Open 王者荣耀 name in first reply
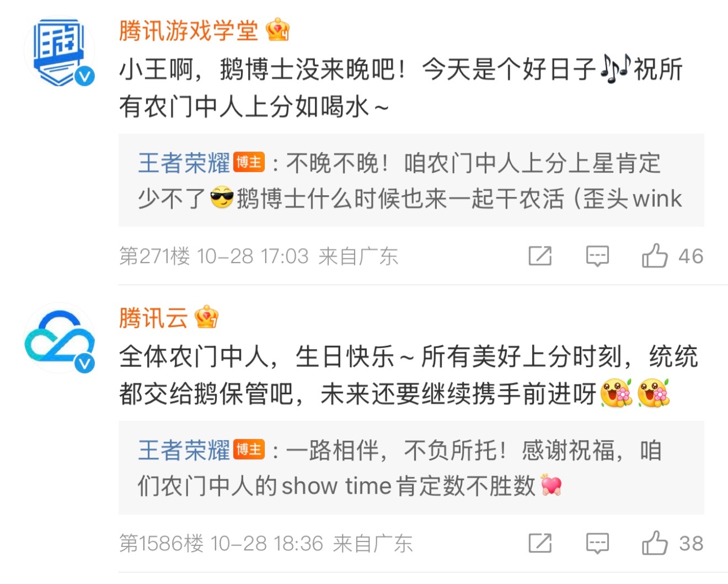The width and height of the screenshot is (728, 584). tap(184, 163)
